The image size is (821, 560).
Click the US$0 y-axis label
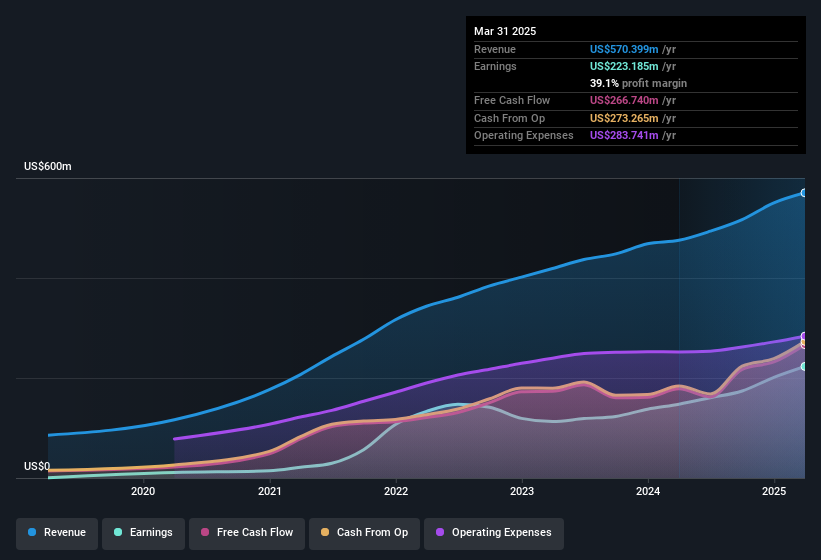tap(37, 466)
